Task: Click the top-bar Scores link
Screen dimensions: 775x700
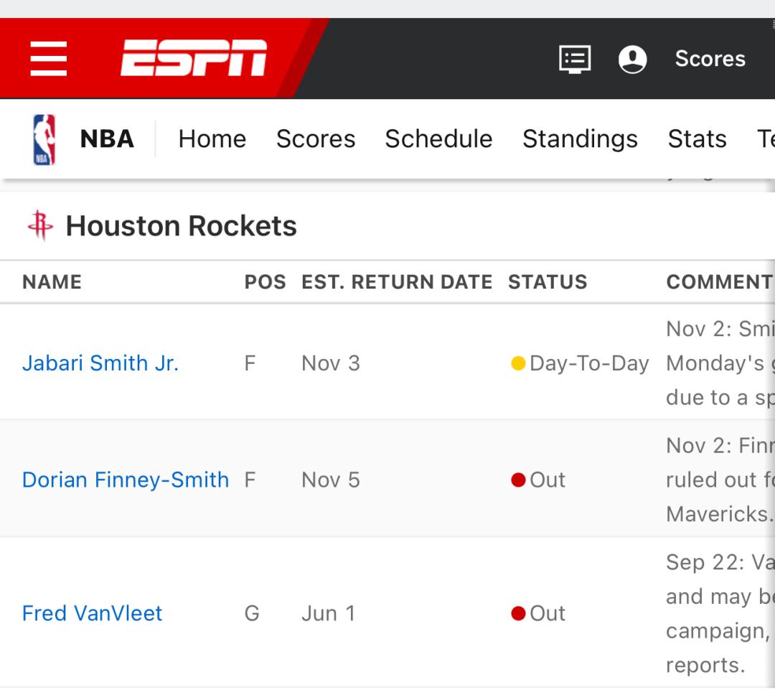Action: 710,59
